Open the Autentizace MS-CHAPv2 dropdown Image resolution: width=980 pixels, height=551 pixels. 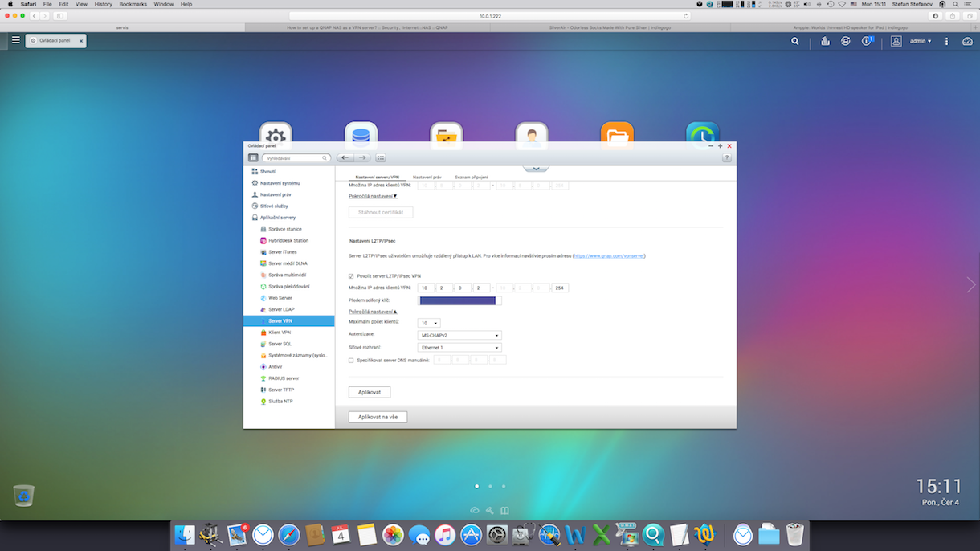459,335
